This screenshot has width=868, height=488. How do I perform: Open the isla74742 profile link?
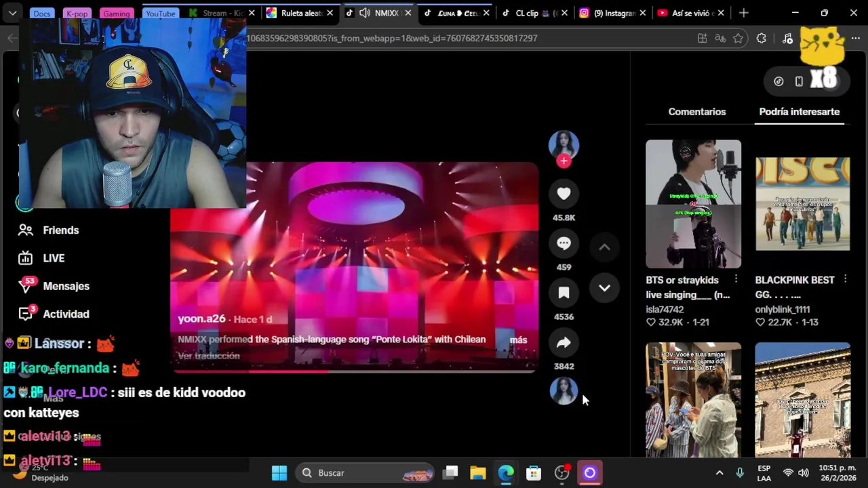pyautogui.click(x=665, y=309)
